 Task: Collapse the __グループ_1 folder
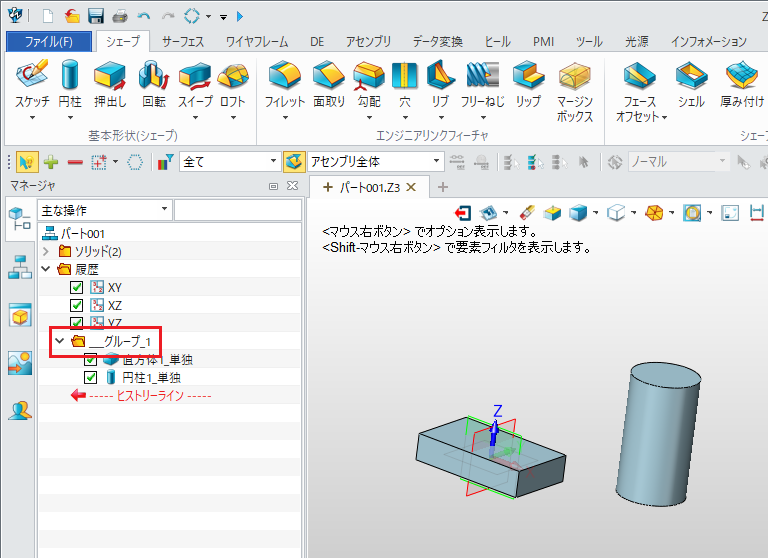(x=60, y=340)
